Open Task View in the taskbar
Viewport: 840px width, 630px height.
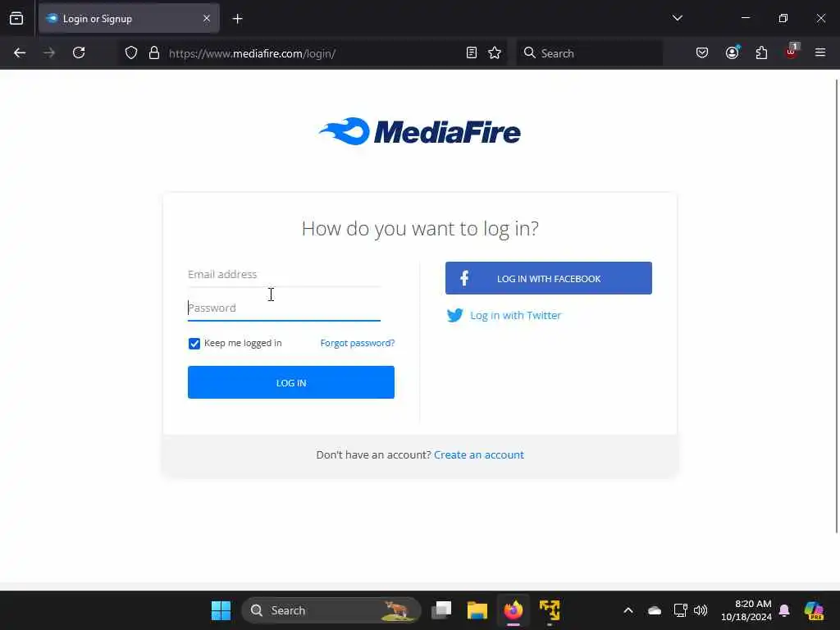pos(442,610)
